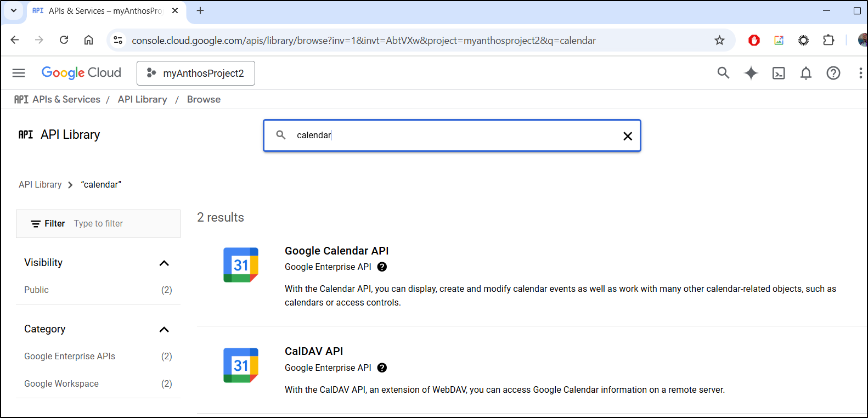
Task: Click the filter list icon
Action: click(x=36, y=224)
